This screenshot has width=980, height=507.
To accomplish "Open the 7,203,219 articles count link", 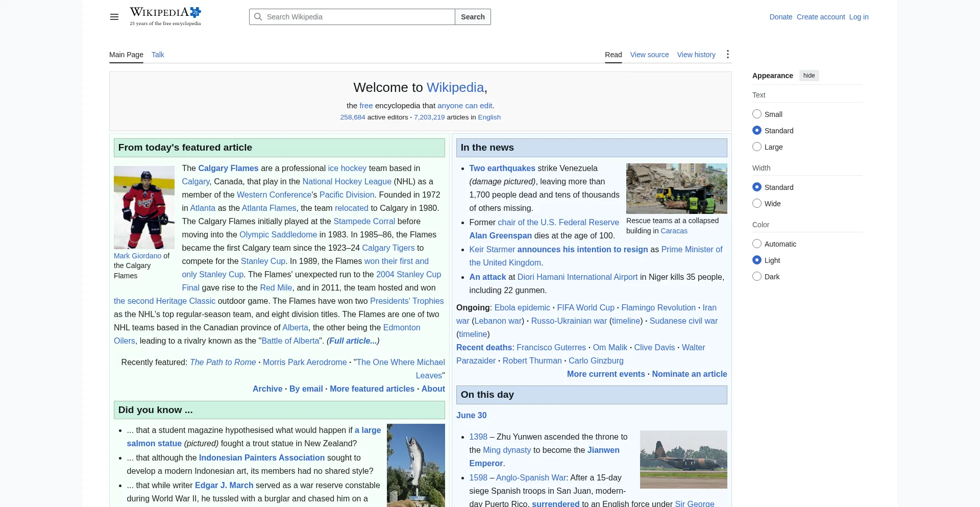I will (429, 117).
